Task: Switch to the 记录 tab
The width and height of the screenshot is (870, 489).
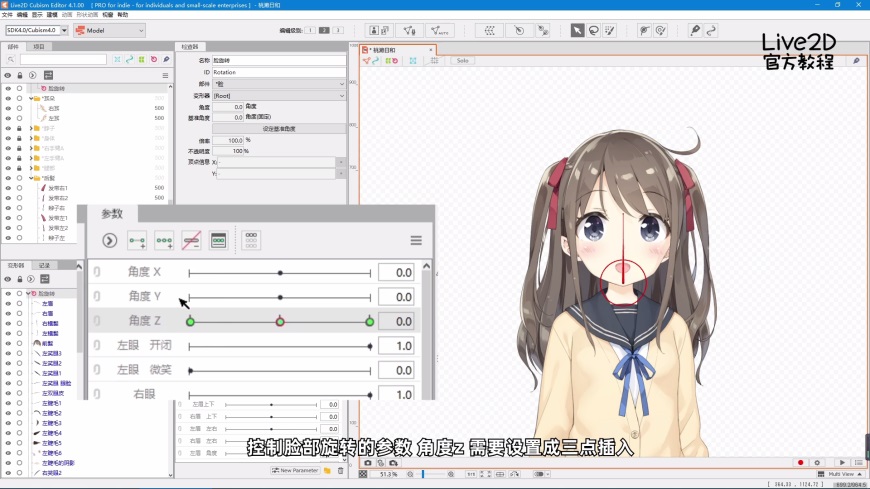Action: pos(44,265)
